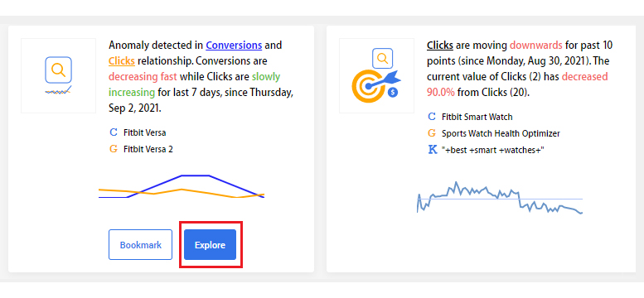Click the target with arrow icon
Image resolution: width=644 pixels, height=298 pixels.
[x=375, y=86]
